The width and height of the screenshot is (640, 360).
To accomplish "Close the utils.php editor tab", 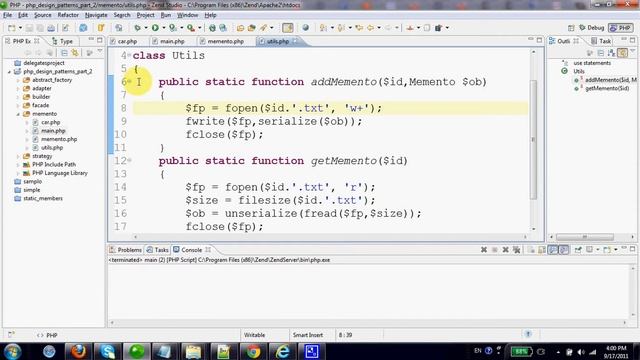I will 296,41.
